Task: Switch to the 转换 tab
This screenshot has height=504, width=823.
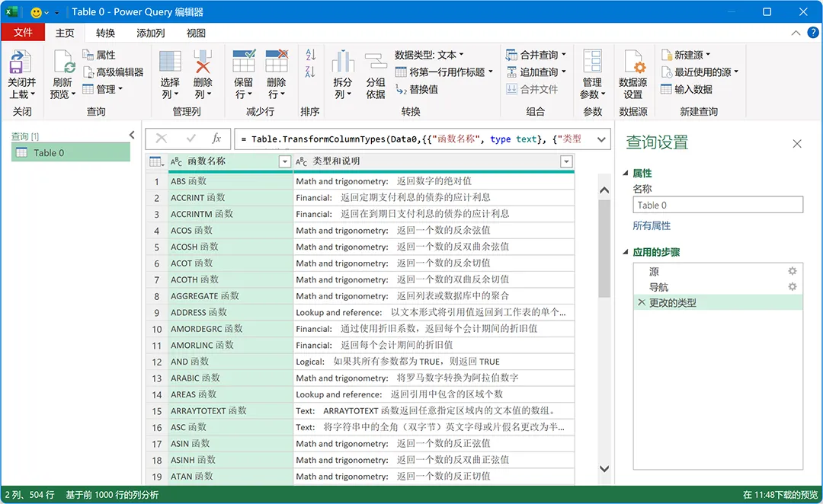Action: [105, 33]
